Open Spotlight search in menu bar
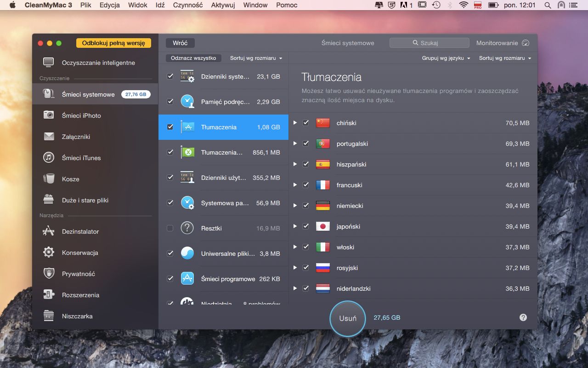The height and width of the screenshot is (368, 588). click(548, 5)
